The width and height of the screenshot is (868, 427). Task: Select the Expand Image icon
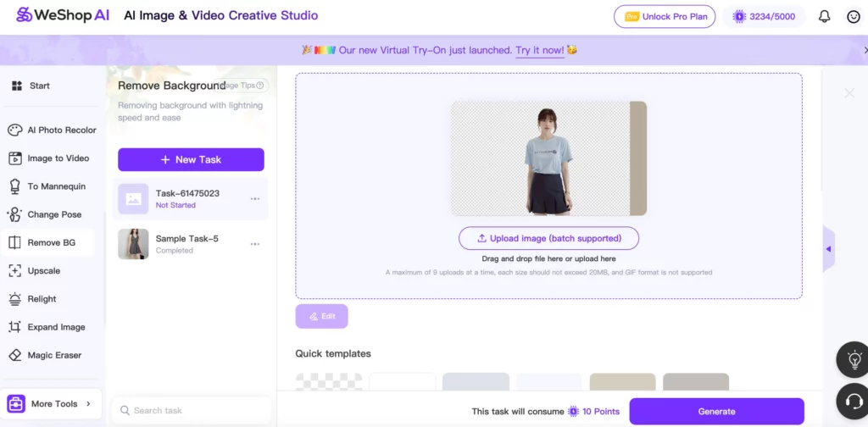point(15,327)
